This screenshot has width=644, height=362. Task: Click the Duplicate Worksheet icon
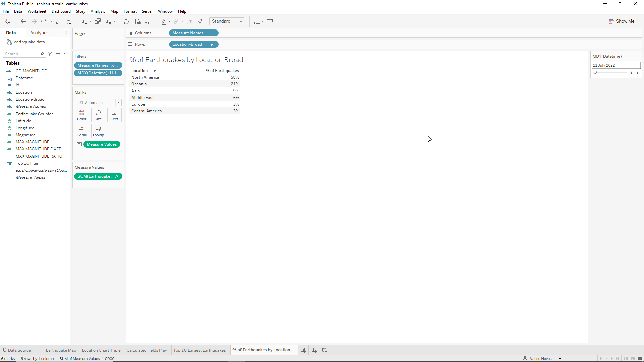(98, 21)
